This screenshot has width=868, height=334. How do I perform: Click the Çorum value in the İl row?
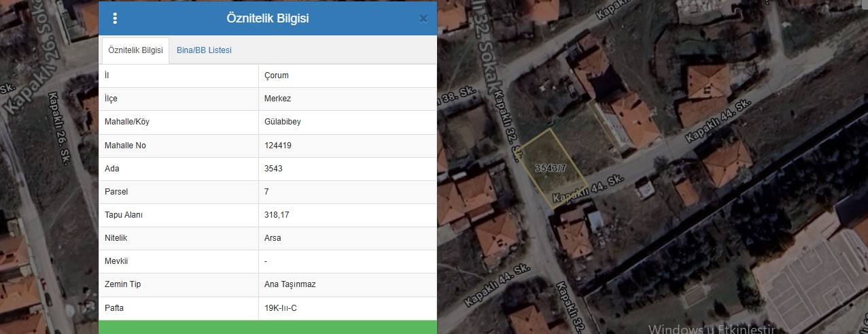coord(276,76)
